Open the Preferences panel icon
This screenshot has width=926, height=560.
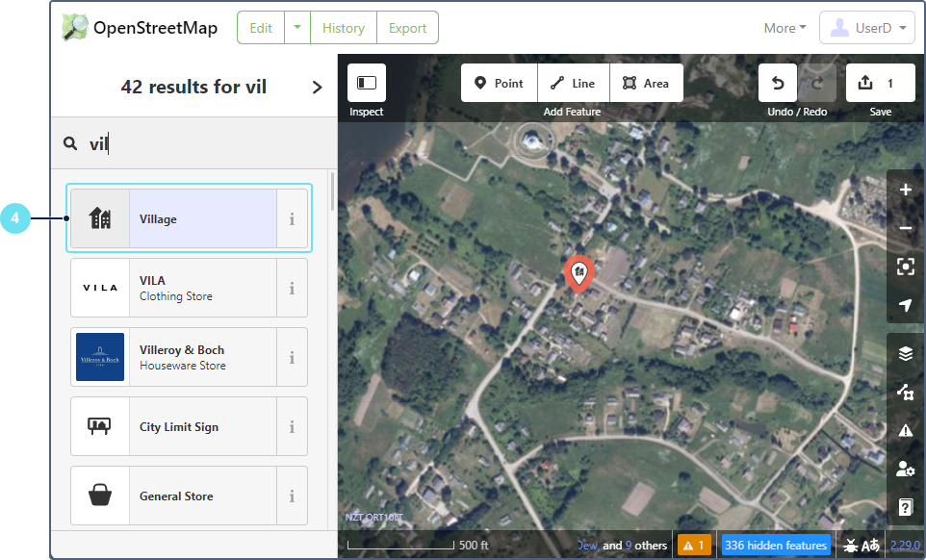(905, 469)
